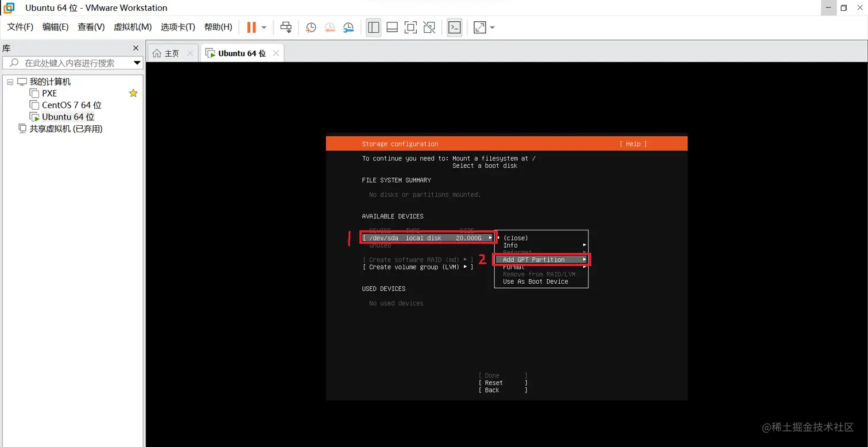Choose (close) in the disk context menu
The width and height of the screenshot is (868, 447).
pos(516,238)
